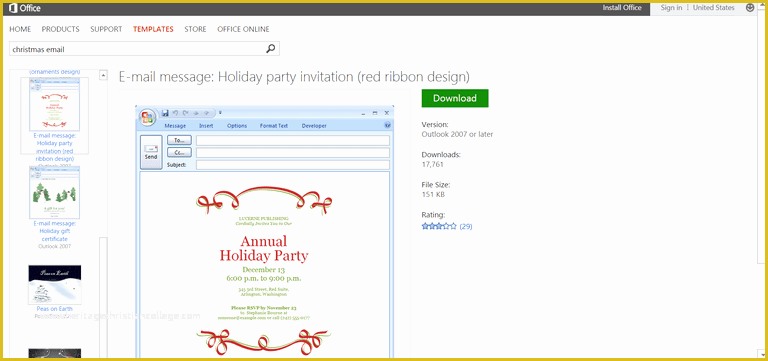Open the HOME menu item
768x361 pixels.
click(20, 29)
